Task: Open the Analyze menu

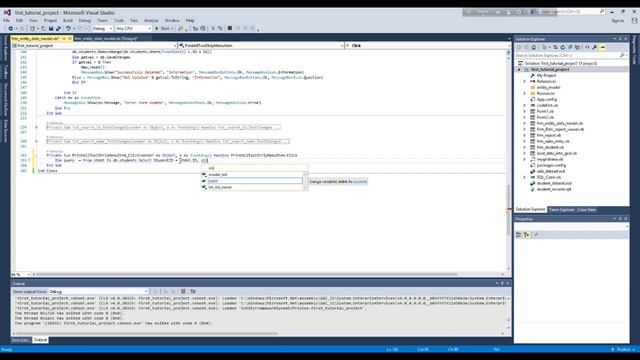Action: [x=151, y=20]
